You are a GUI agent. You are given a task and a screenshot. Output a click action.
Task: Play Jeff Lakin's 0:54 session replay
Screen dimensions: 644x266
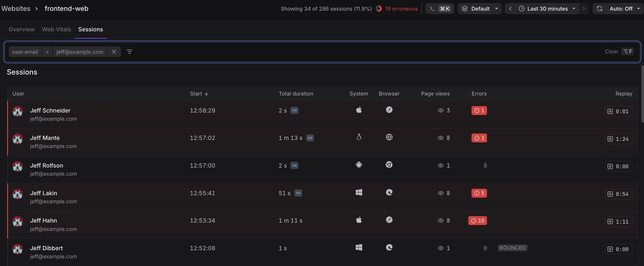pyautogui.click(x=619, y=194)
